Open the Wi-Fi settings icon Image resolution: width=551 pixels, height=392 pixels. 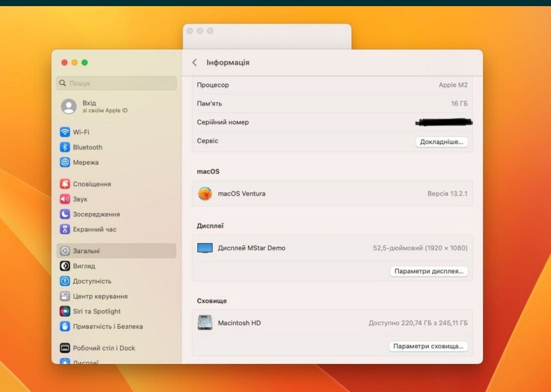[x=65, y=132]
